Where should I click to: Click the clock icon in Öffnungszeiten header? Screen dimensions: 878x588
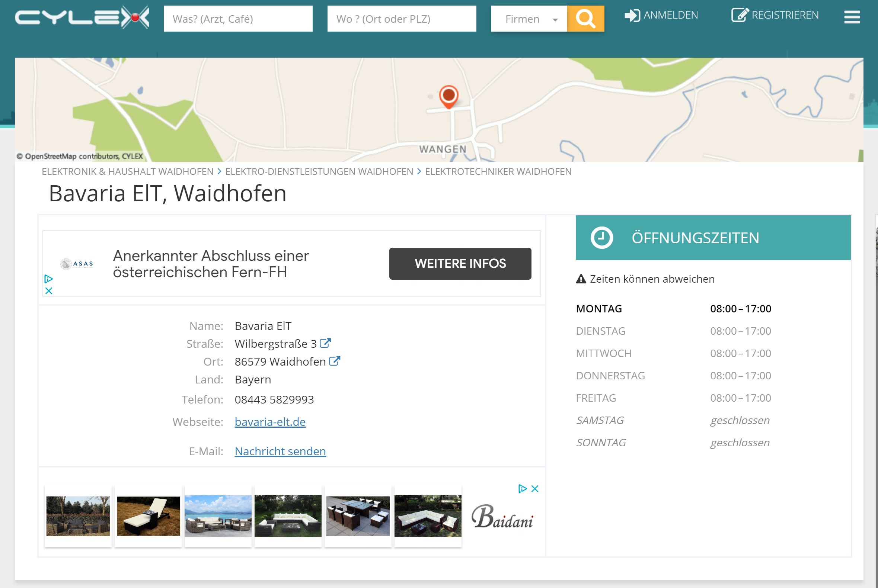(602, 237)
